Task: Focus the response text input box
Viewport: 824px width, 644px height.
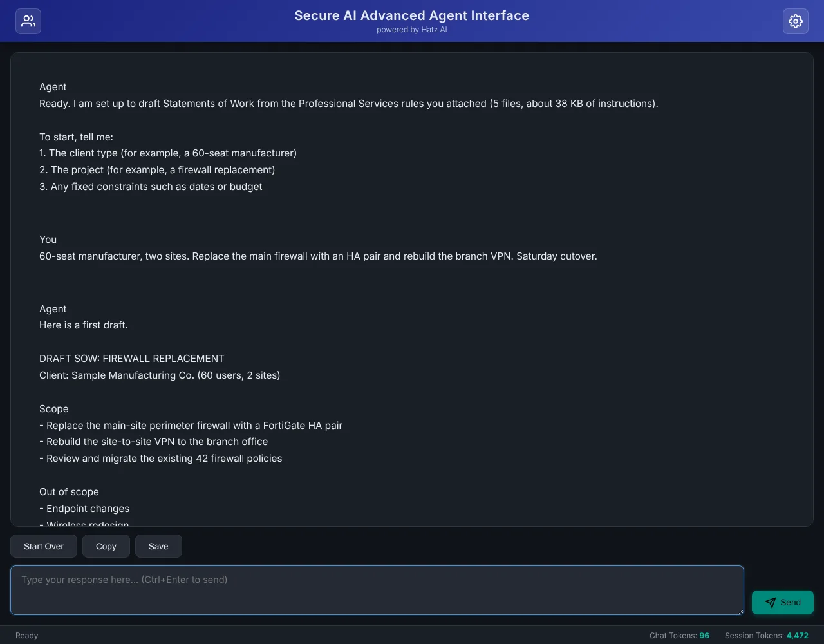Action: click(x=377, y=591)
